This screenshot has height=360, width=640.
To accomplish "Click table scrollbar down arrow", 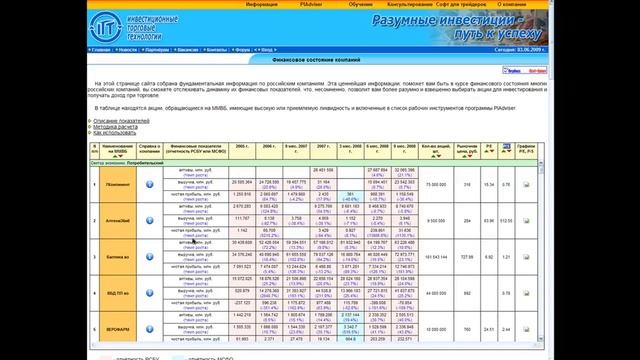I will pyautogui.click(x=541, y=339).
